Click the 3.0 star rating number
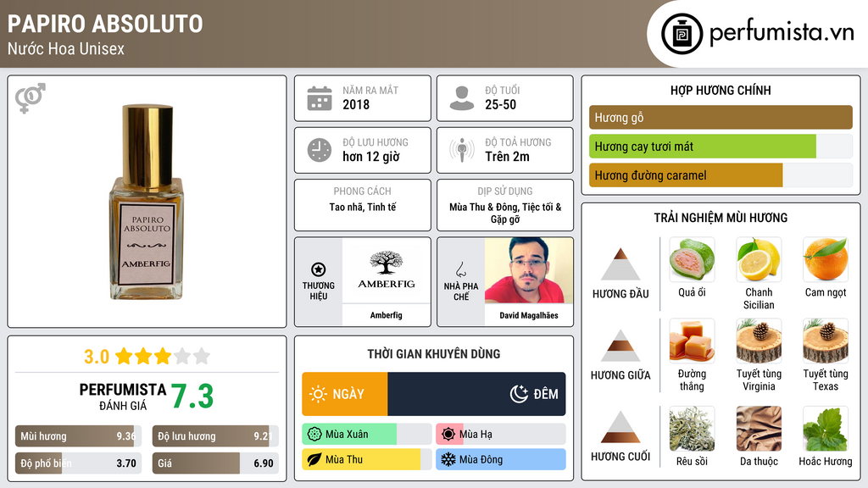Screen dimensions: 868x488 pos(97,357)
